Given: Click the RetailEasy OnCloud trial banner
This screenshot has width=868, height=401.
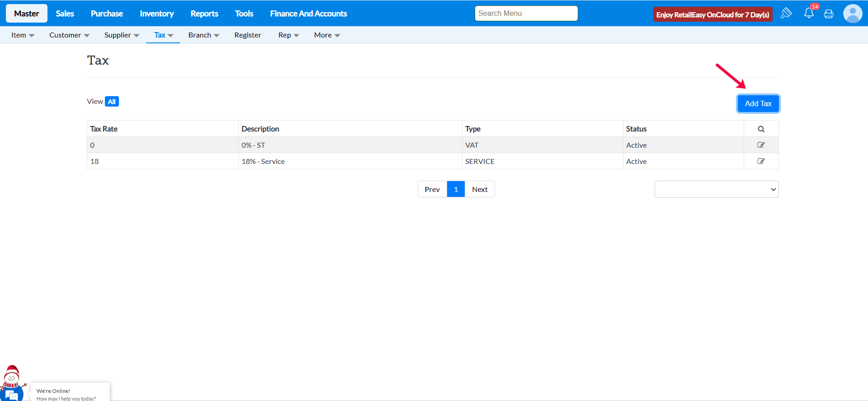Looking at the screenshot, I should (712, 15).
